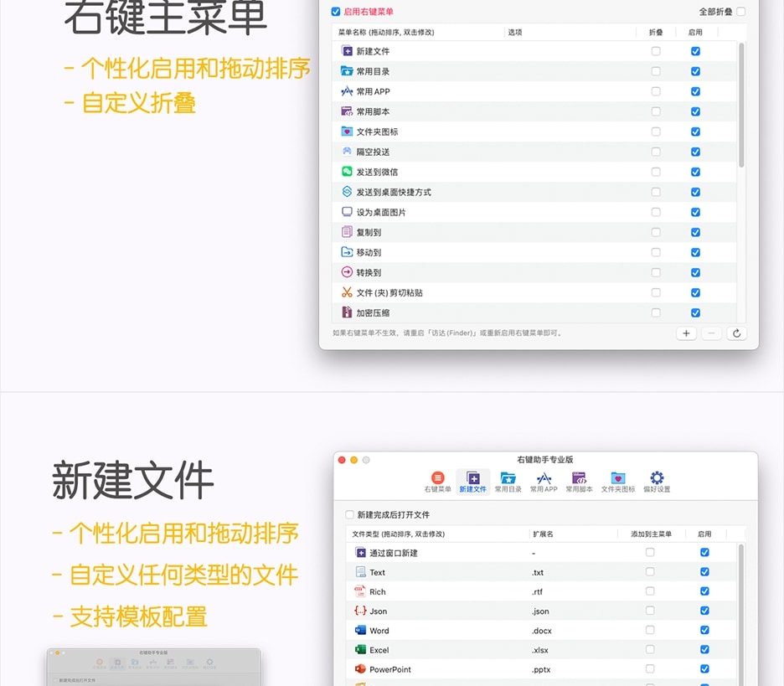Viewport: 784px width, 686px height.
Task: Check the 全部折叠 checkbox
Action: click(x=741, y=11)
